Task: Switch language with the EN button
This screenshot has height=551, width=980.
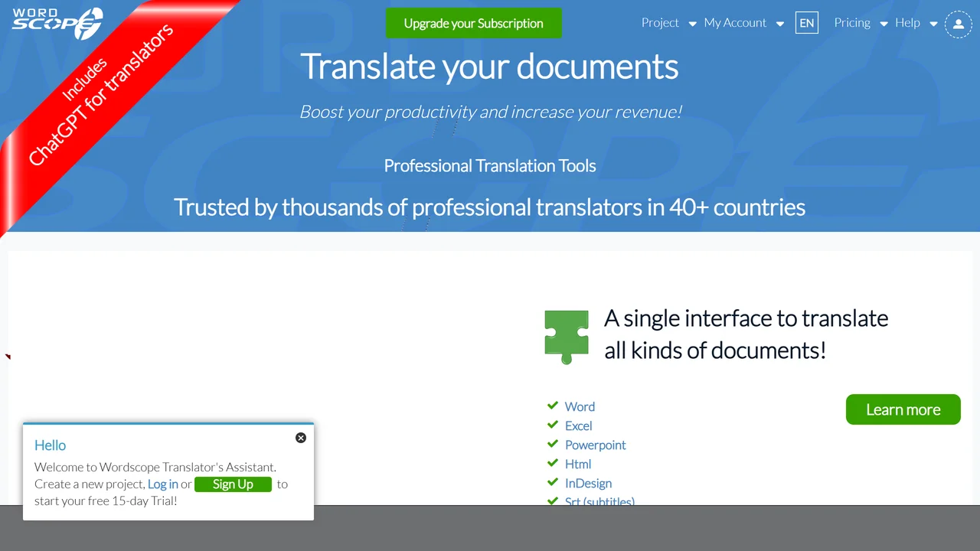Action: pyautogui.click(x=807, y=23)
